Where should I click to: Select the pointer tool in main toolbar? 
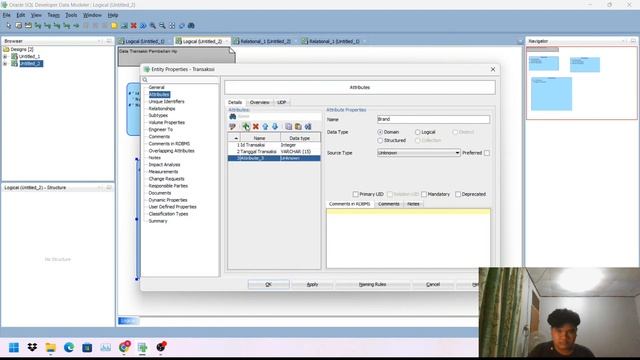(x=9, y=26)
